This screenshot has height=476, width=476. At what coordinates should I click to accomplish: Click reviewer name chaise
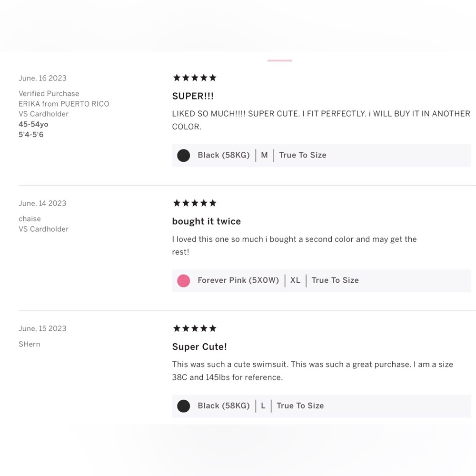(x=30, y=218)
